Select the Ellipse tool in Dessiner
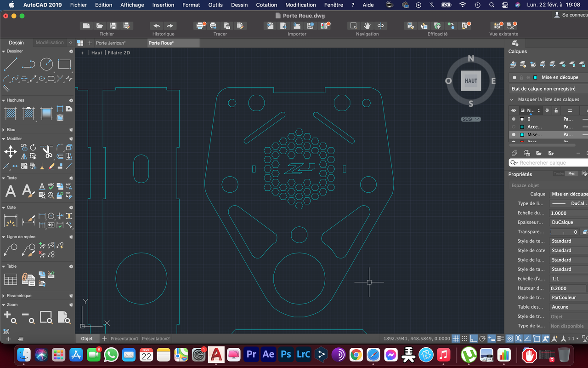 point(42,79)
